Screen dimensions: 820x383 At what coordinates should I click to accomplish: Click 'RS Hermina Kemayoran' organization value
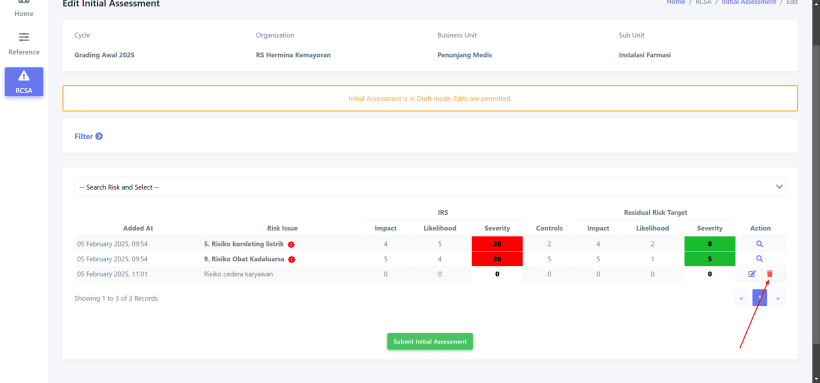[x=293, y=55]
